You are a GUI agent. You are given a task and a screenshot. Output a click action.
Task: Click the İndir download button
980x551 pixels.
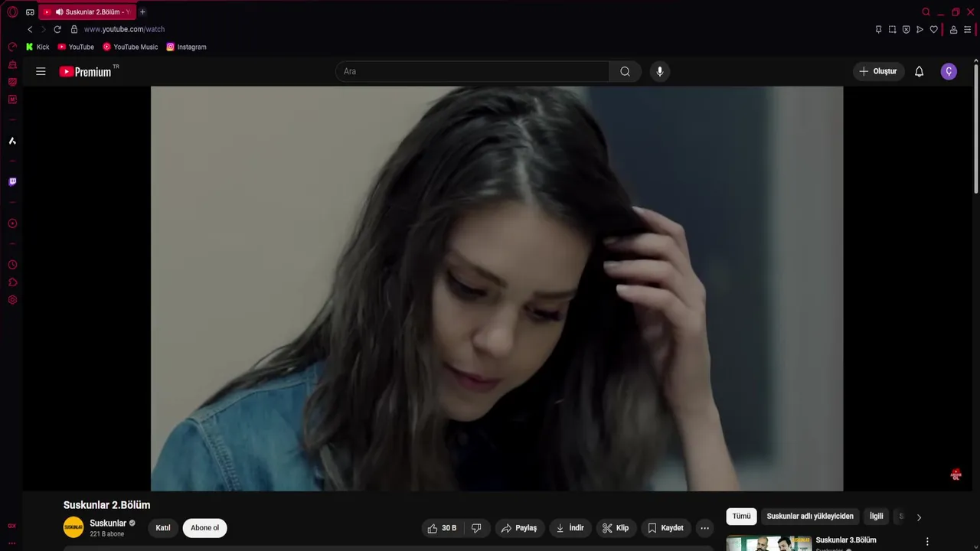570,528
